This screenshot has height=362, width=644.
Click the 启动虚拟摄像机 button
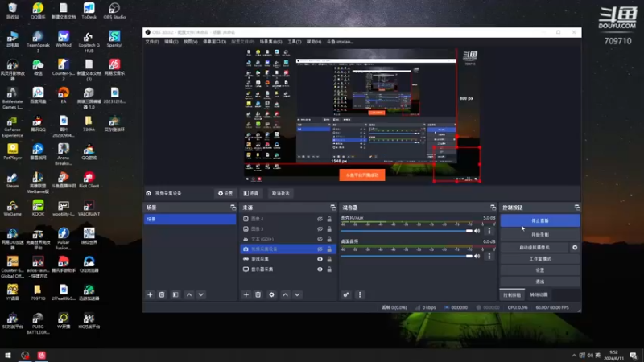click(534, 248)
